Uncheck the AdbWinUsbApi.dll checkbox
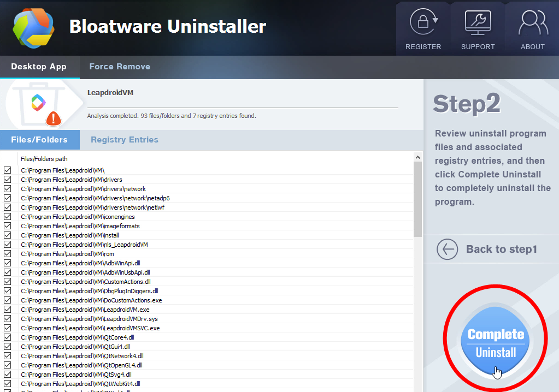This screenshot has width=559, height=392. click(8, 272)
